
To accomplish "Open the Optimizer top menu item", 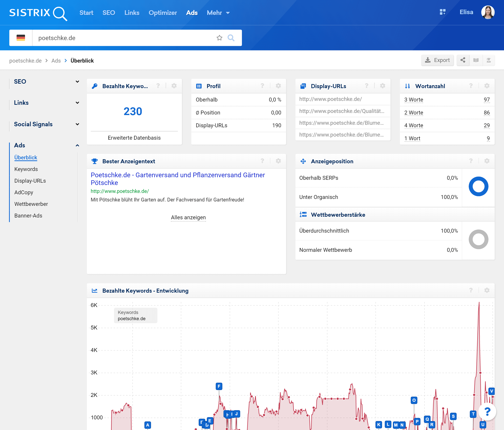I will tap(162, 13).
